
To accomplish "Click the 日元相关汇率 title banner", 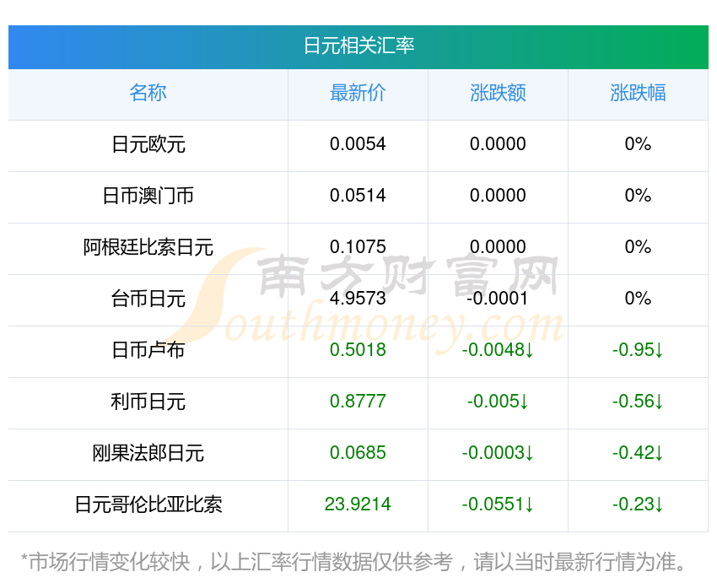I will [358, 46].
